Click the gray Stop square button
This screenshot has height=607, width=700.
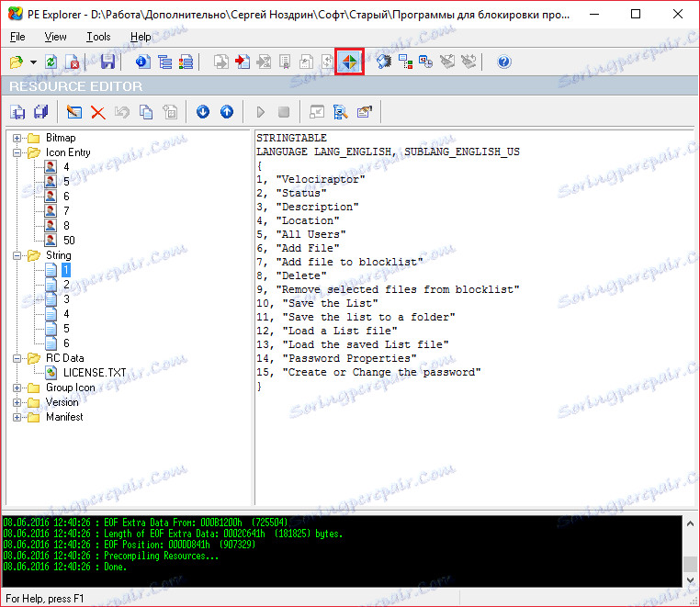tap(284, 112)
